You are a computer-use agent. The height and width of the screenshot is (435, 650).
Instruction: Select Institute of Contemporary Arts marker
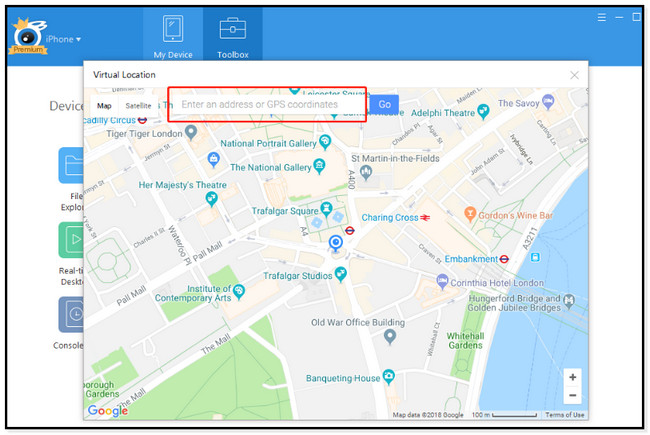[239, 292]
